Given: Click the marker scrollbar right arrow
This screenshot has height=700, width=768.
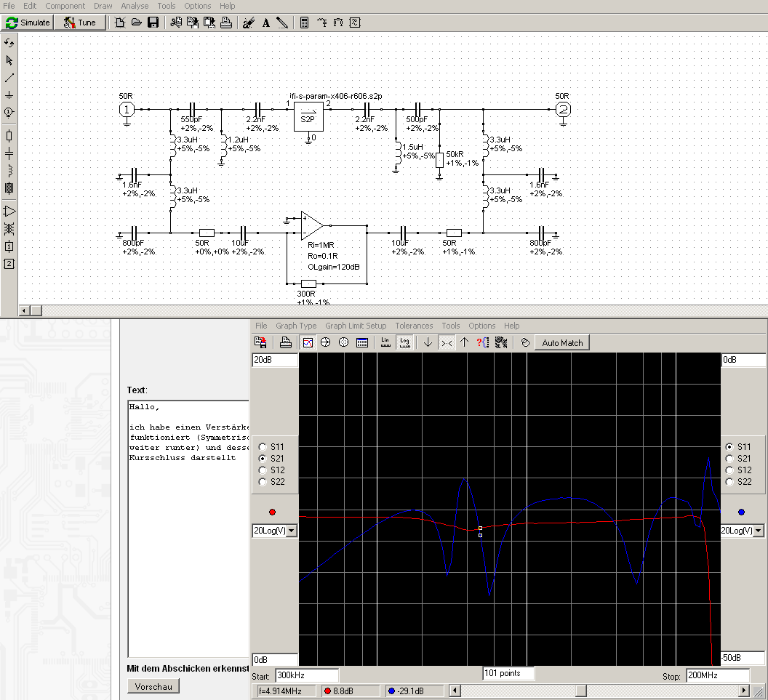Looking at the screenshot, I should [x=744, y=691].
